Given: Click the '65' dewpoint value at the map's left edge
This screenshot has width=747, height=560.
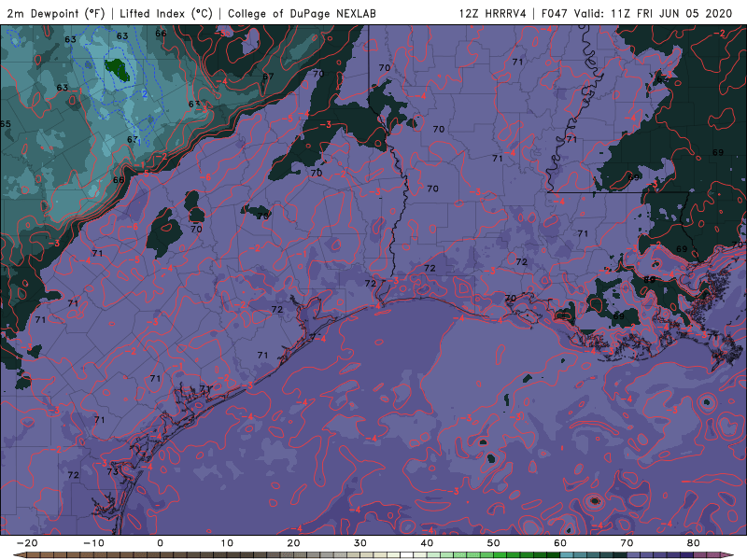Looking at the screenshot, I should [x=6, y=124].
